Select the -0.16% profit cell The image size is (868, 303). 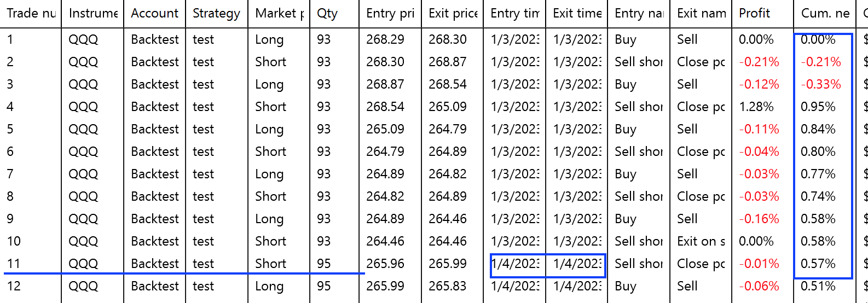[759, 219]
